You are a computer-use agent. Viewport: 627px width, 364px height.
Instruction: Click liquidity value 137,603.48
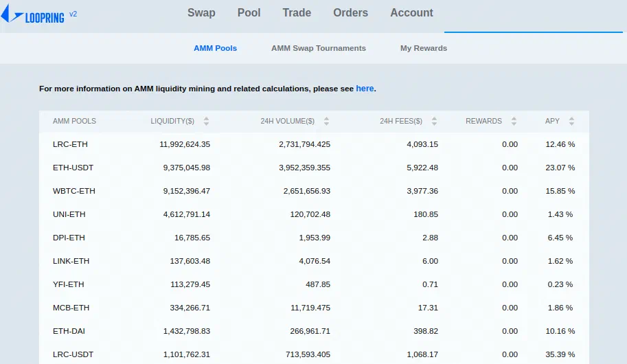190,261
